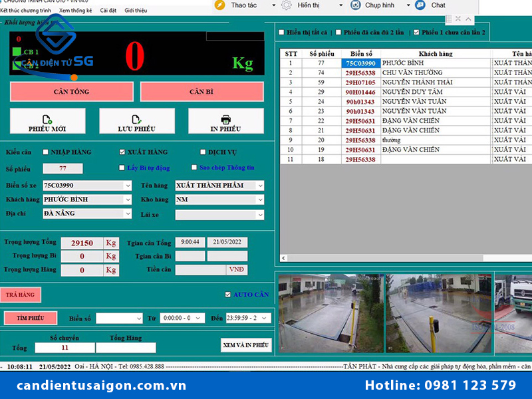This screenshot has width=532, height=399.
Task: Open Giới thiệu menu
Action: [x=136, y=11]
